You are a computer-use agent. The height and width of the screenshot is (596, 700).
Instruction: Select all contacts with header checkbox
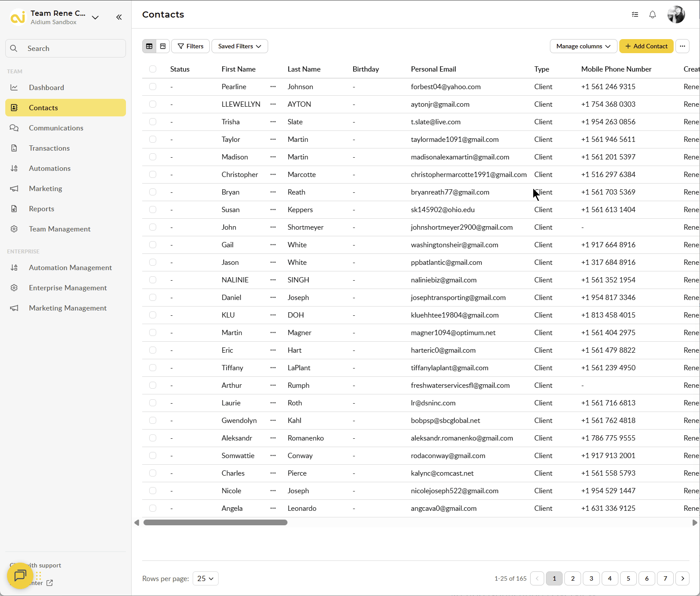(x=153, y=69)
